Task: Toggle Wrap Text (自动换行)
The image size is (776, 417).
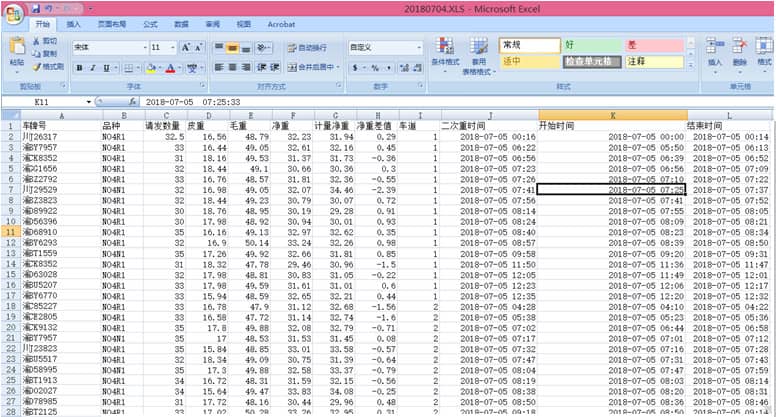Action: [306, 47]
